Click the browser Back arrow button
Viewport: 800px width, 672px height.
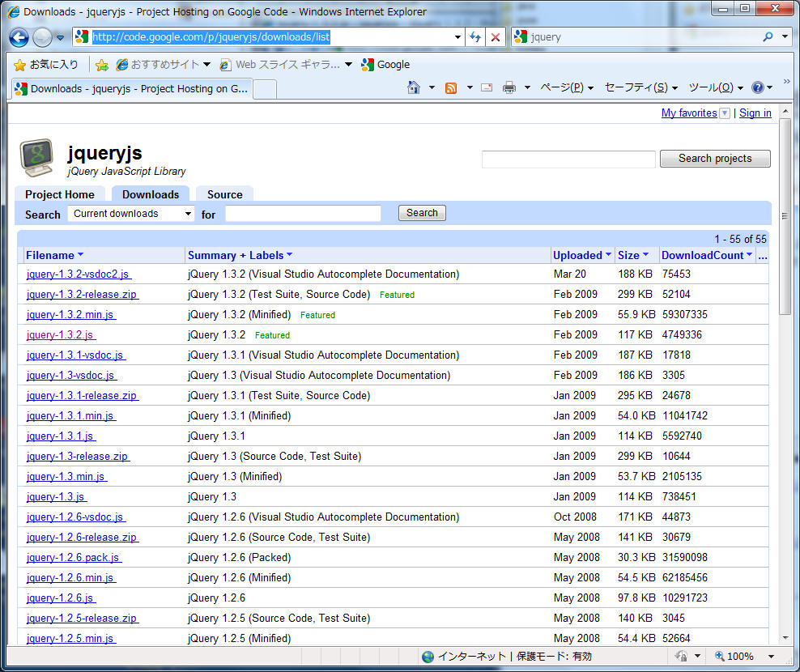click(x=19, y=37)
